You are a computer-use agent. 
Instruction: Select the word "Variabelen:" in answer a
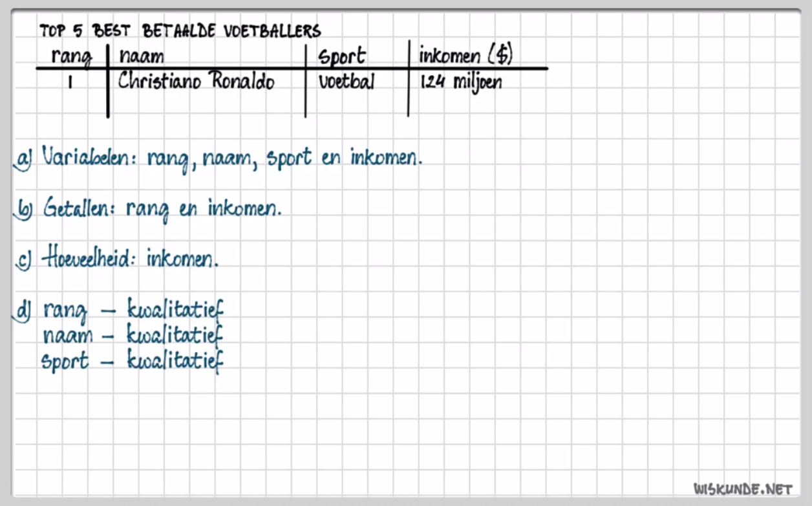(90, 157)
